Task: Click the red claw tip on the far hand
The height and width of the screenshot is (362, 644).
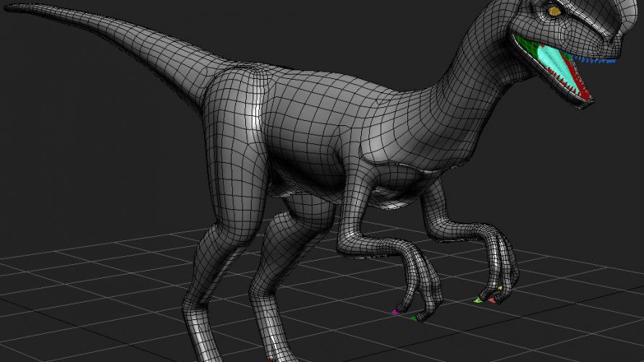Action: click(x=492, y=299)
